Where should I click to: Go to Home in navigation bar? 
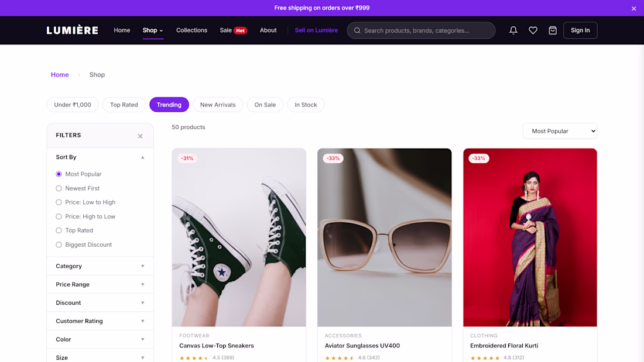coord(122,30)
